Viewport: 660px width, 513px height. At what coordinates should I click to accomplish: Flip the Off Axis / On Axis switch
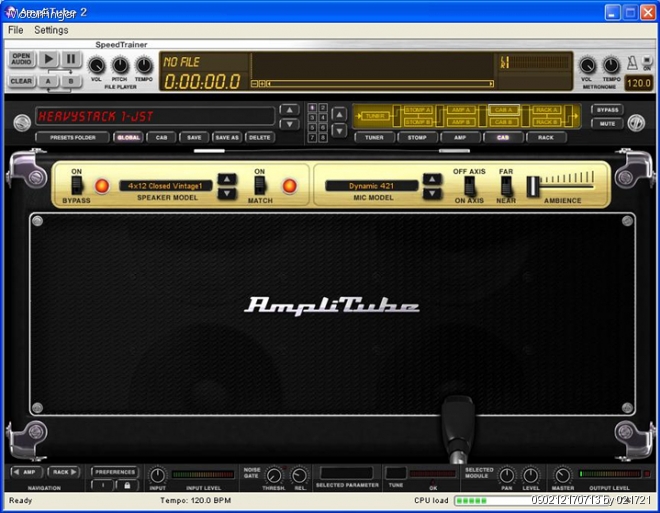[x=468, y=186]
